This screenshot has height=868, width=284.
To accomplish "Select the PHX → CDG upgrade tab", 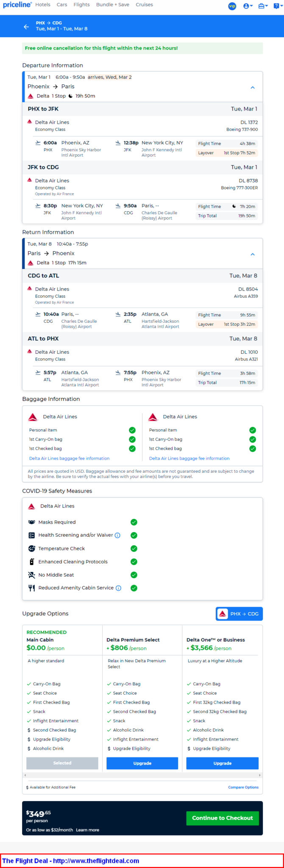I will 239,614.
